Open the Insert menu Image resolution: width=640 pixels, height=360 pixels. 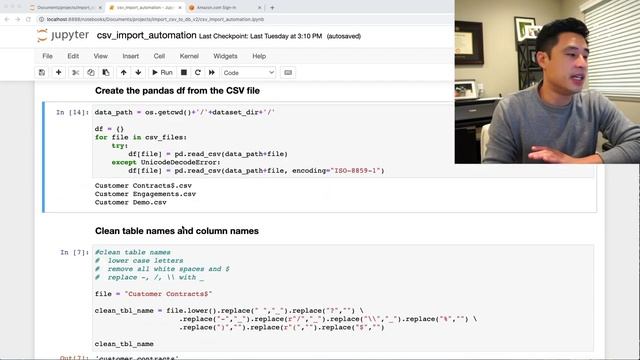131,56
